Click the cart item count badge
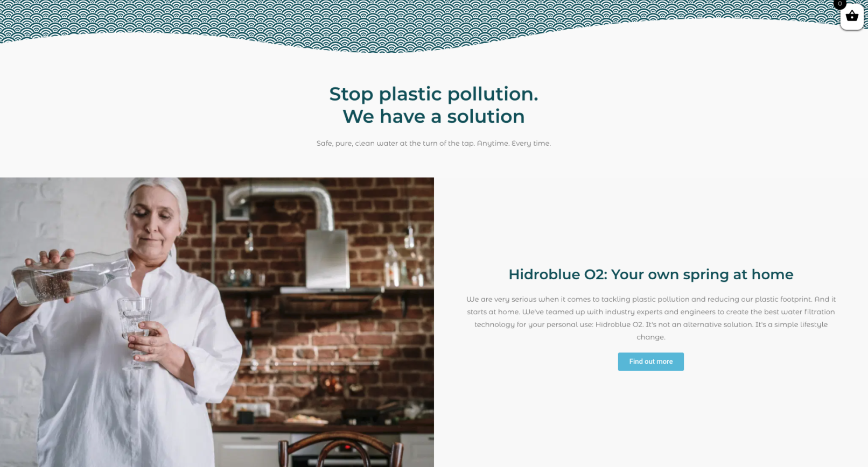Viewport: 868px width, 467px height. pos(839,4)
